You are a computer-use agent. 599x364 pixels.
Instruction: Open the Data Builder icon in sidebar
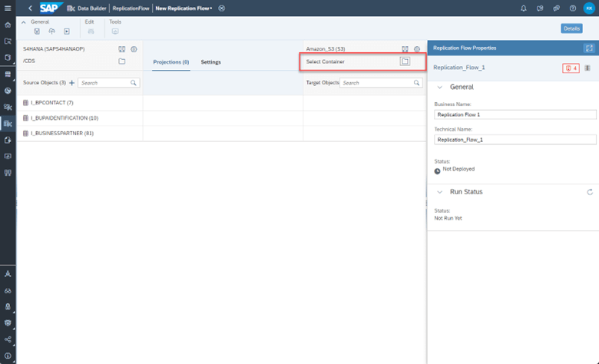[8, 124]
